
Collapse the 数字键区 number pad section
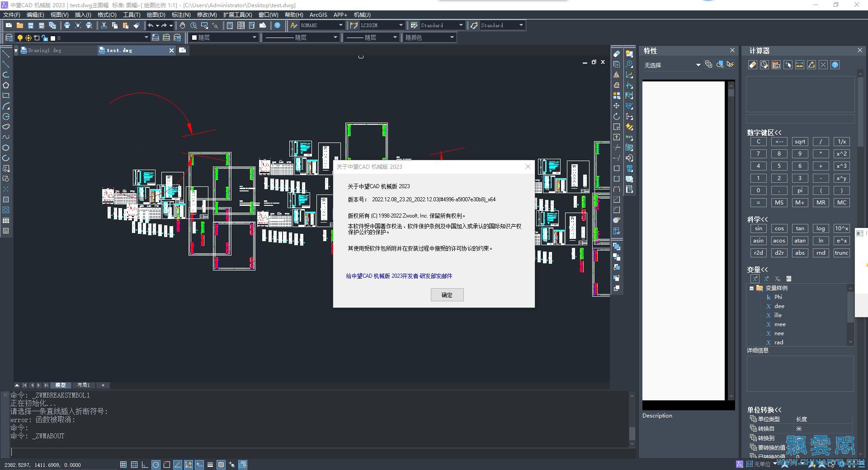click(764, 133)
